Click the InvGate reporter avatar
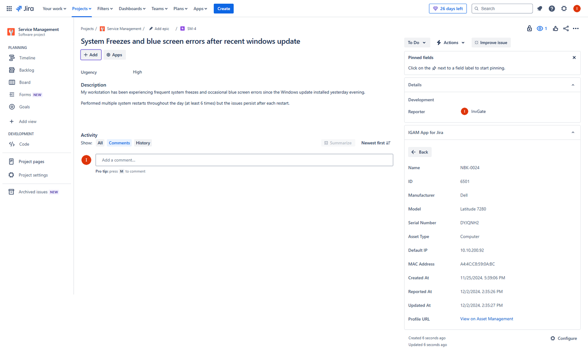This screenshot has width=588, height=364. tap(464, 111)
